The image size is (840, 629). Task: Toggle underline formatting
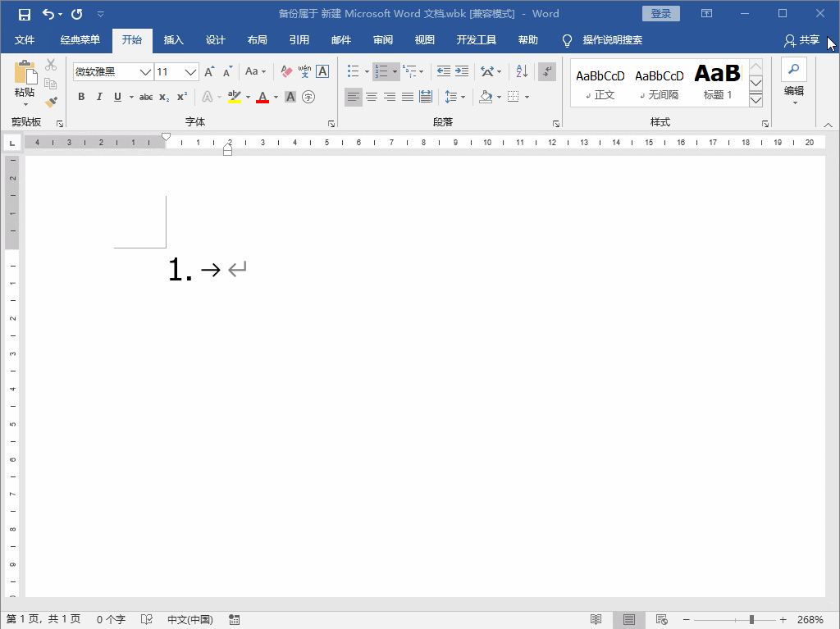click(117, 97)
